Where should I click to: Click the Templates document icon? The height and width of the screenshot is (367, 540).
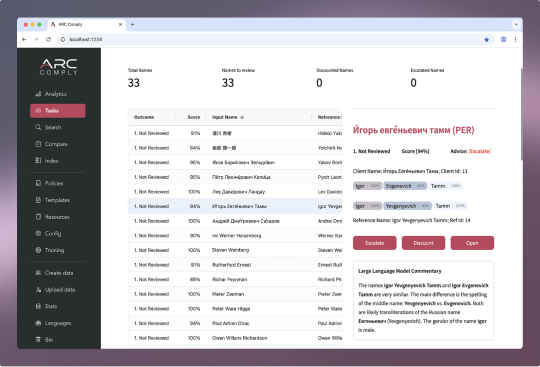click(x=38, y=200)
